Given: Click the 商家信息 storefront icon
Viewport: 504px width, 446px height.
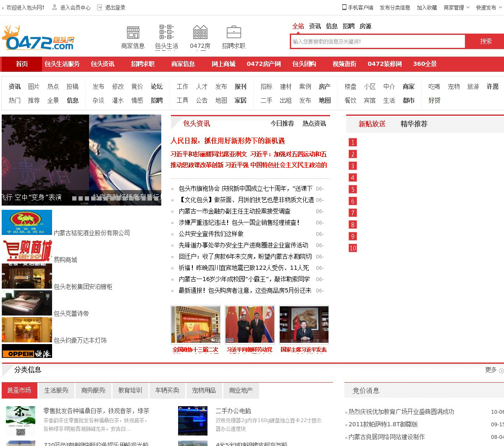Looking at the screenshot, I should click(x=133, y=32).
